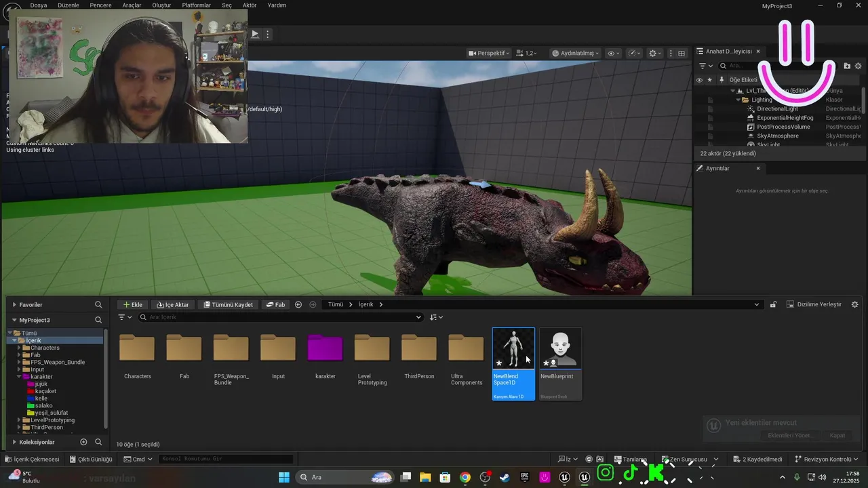Click the Ekle add button
The image size is (868, 488).
132,305
